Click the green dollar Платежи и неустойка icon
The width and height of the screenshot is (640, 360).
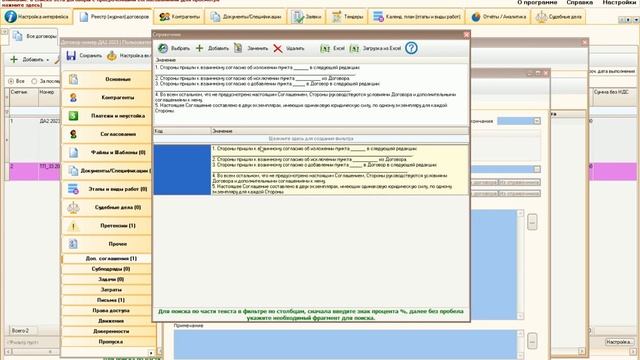(73, 116)
